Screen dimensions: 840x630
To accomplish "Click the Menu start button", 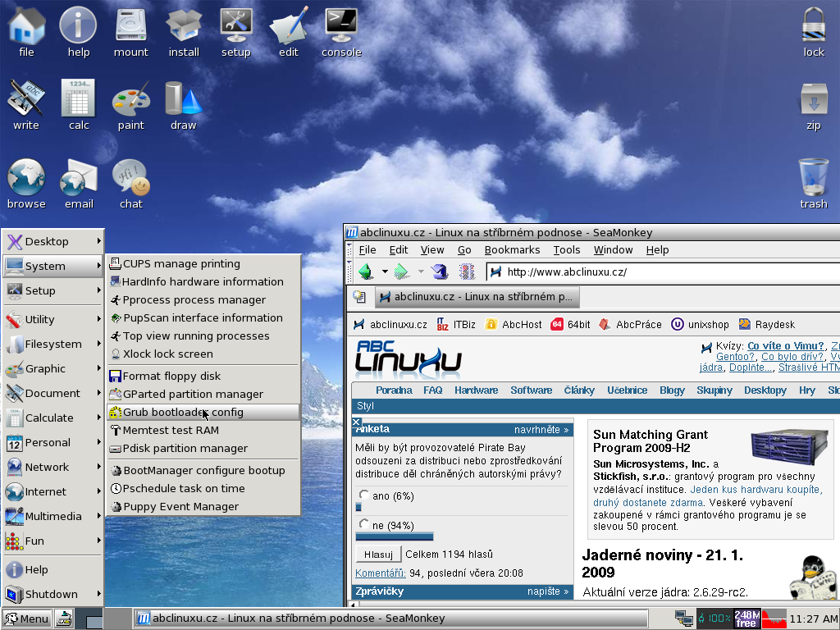I will 27,619.
